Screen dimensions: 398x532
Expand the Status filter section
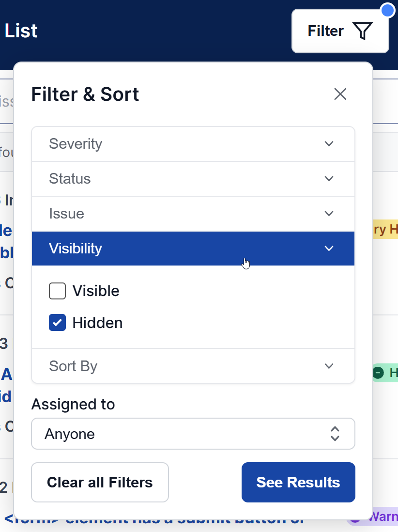click(x=193, y=179)
